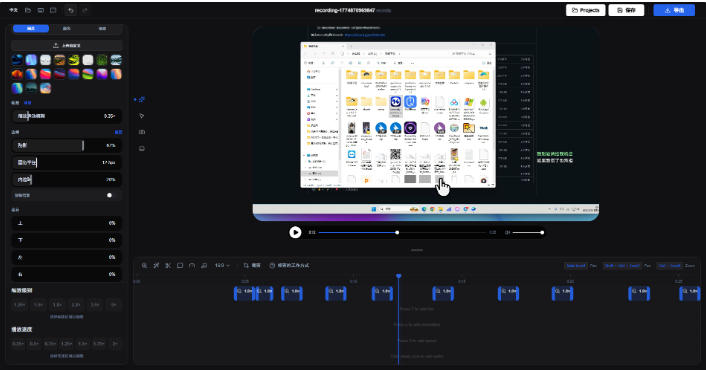The height and width of the screenshot is (370, 706).
Task: Click the playback progress bar
Action: pos(403,232)
